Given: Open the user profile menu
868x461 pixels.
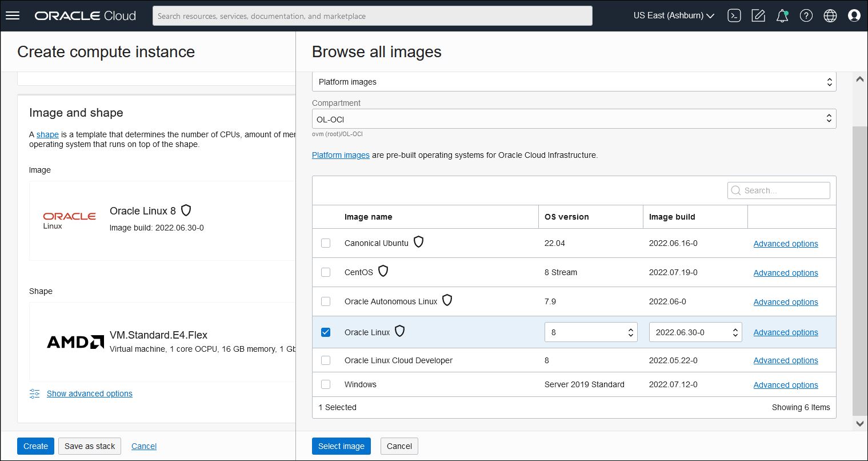Looking at the screenshot, I should [854, 15].
